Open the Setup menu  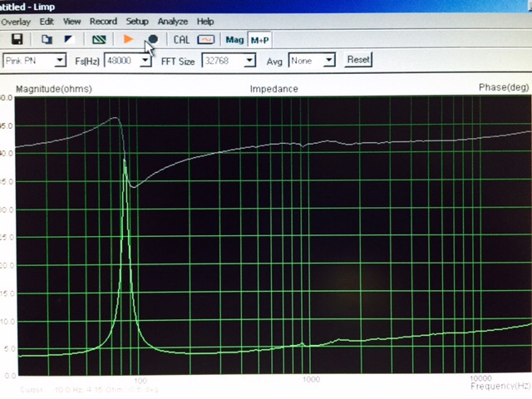coord(137,21)
